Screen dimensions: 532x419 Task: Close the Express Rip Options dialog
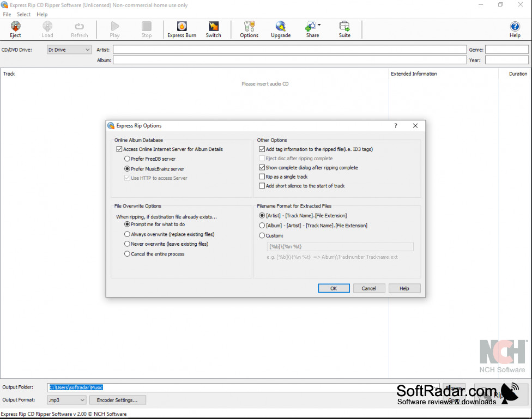pos(415,126)
